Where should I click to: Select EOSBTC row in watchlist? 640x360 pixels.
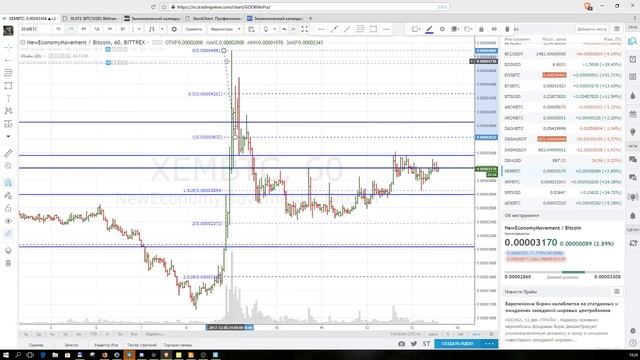(562, 75)
